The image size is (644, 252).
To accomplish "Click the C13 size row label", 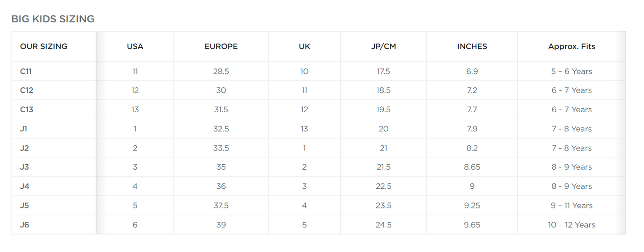I will point(27,110).
